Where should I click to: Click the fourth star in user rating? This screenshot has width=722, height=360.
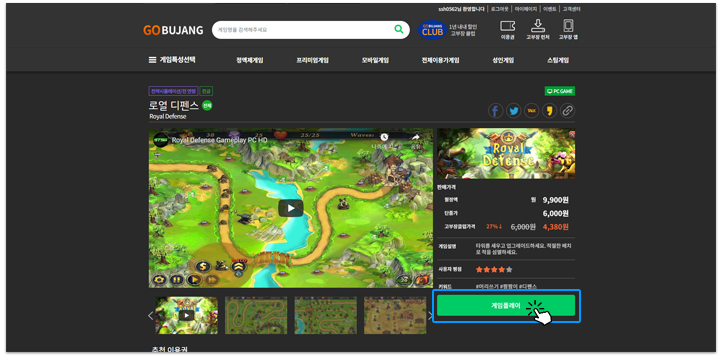tap(501, 269)
